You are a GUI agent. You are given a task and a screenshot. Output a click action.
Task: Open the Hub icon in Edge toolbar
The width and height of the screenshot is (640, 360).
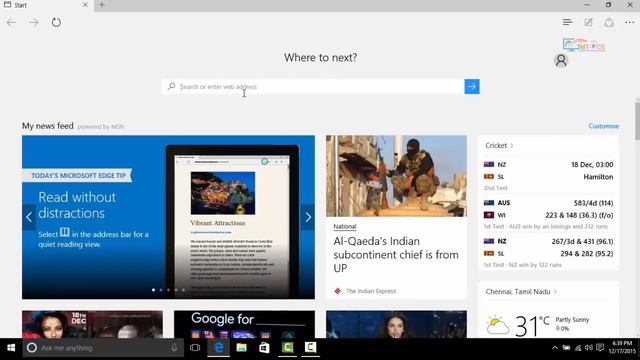[x=567, y=22]
